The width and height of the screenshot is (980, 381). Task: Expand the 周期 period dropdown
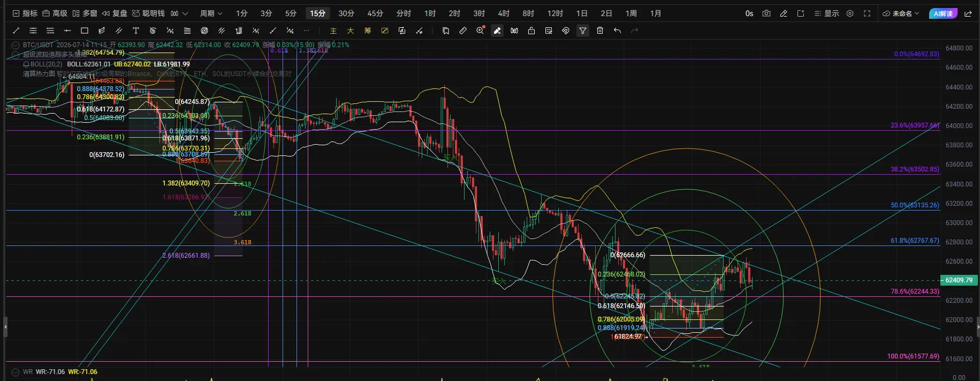click(x=211, y=13)
